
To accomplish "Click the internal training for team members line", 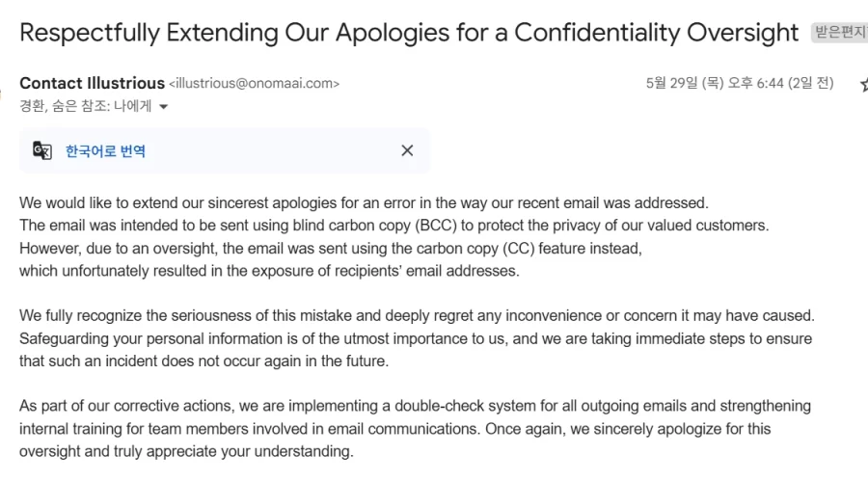I will click(x=395, y=429).
